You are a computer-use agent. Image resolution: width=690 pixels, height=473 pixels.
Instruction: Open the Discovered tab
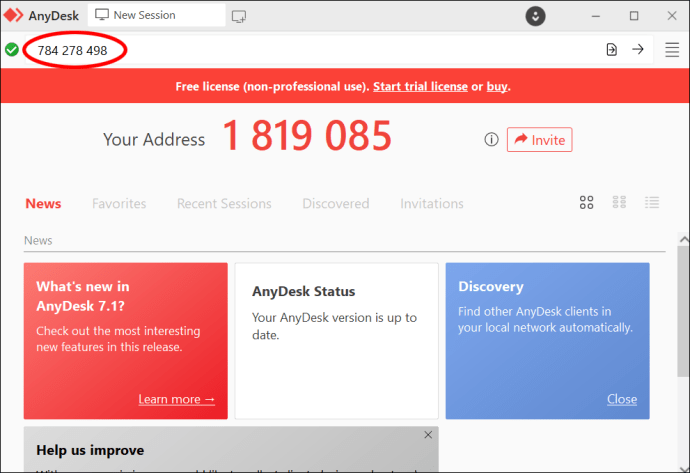tap(336, 203)
